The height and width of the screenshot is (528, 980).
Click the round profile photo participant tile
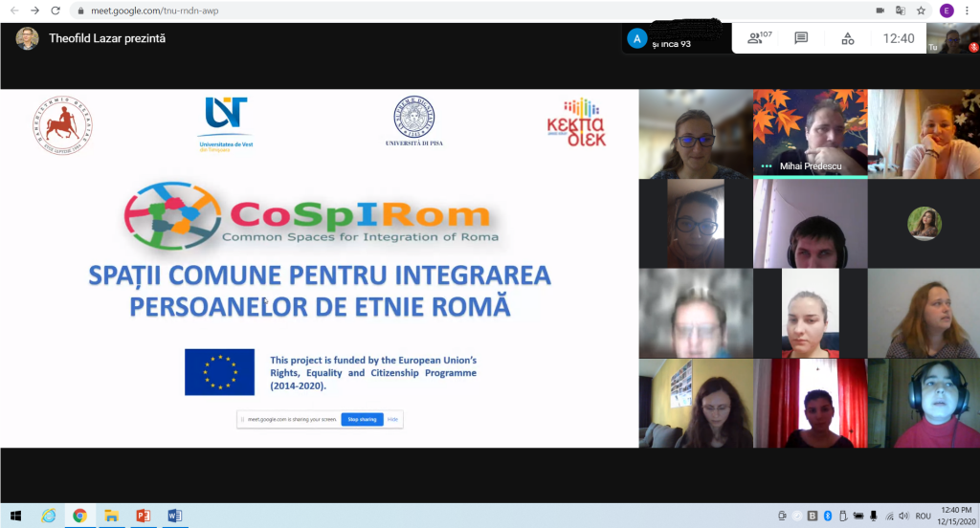924,223
